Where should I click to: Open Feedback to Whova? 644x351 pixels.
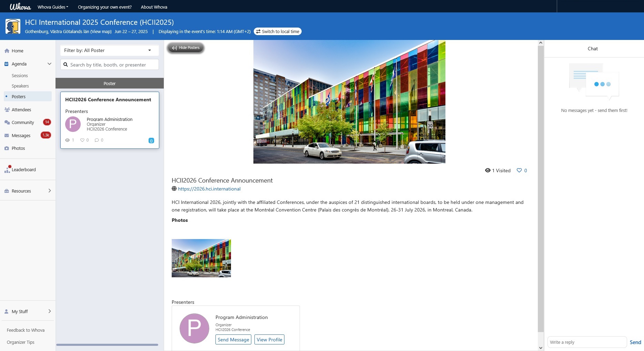point(26,330)
